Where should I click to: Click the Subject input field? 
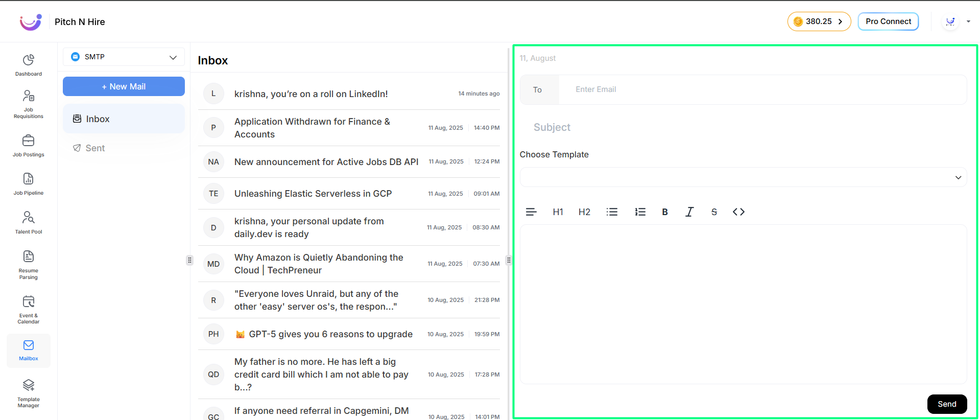[743, 127]
